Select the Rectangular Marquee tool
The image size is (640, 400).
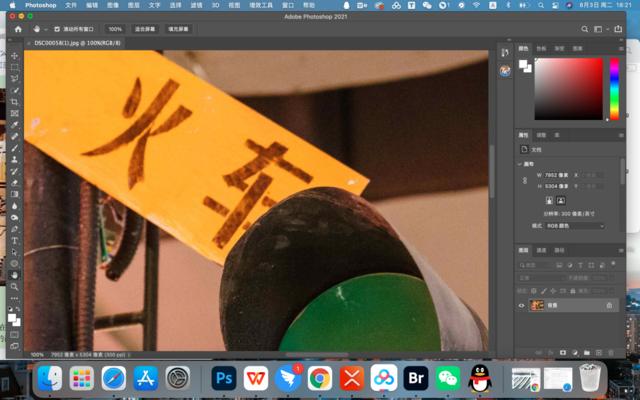click(x=14, y=67)
